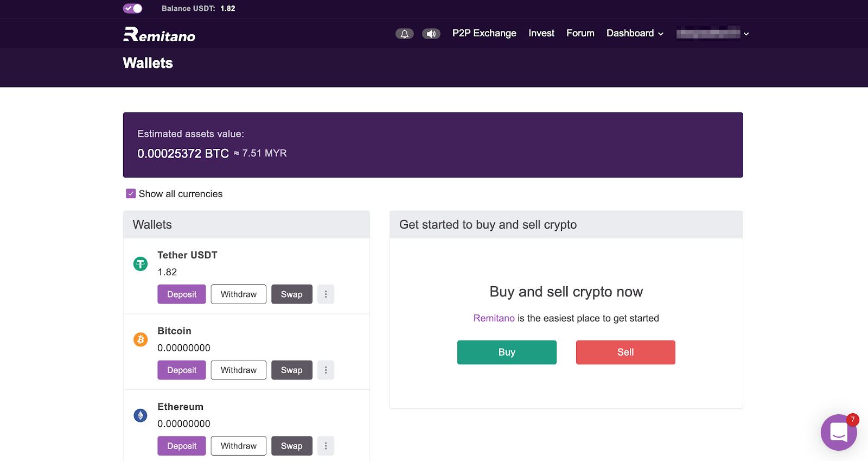Uncheck Show all currencies checkbox

point(131,194)
